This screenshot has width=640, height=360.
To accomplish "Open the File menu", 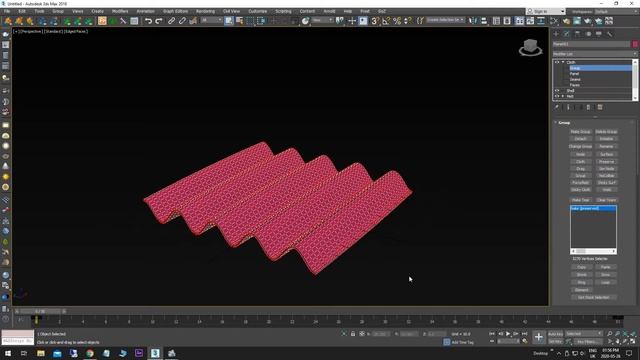I will click(x=7, y=11).
